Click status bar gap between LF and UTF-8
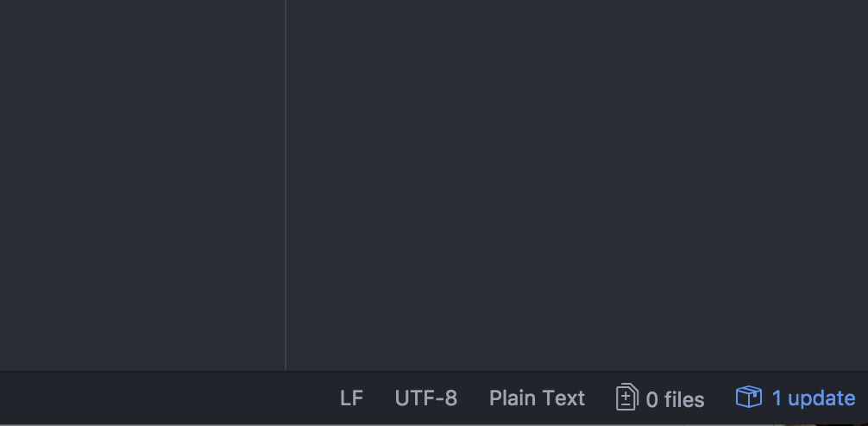Viewport: 868px width, 426px height. pos(379,398)
